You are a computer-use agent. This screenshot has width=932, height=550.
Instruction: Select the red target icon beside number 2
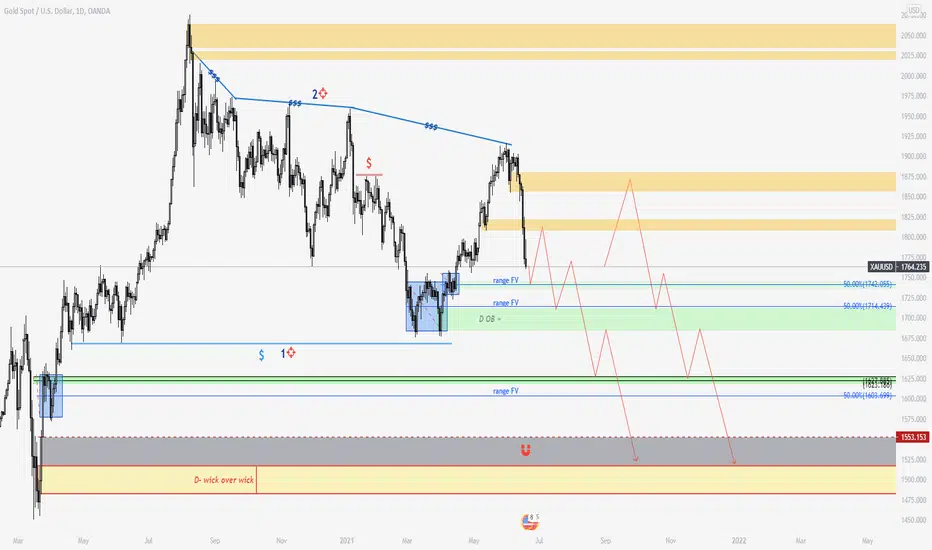[323, 93]
